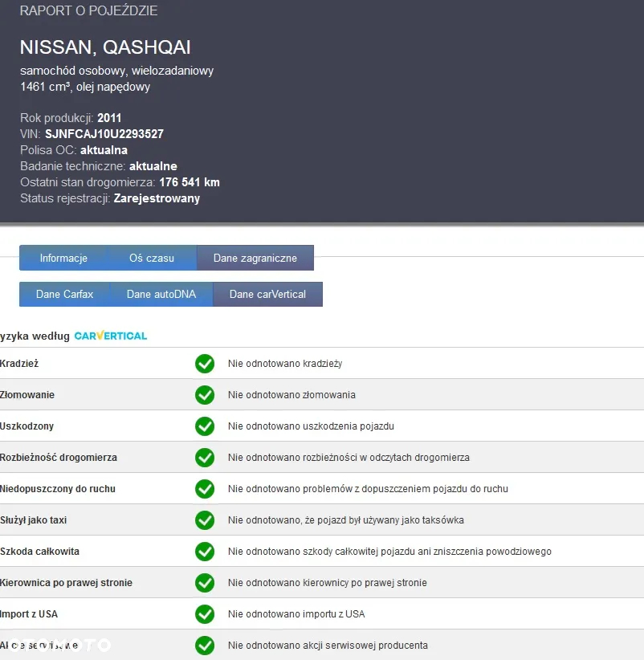Click text about akcji serwisowej producenta

coord(328,646)
